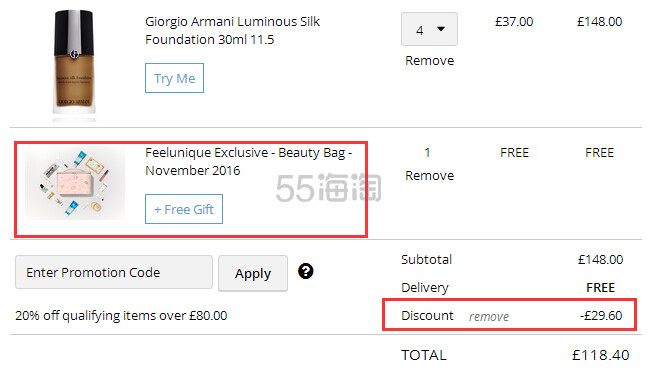Click the promotion code help question mark icon
This screenshot has height=376, width=657.
pos(305,271)
